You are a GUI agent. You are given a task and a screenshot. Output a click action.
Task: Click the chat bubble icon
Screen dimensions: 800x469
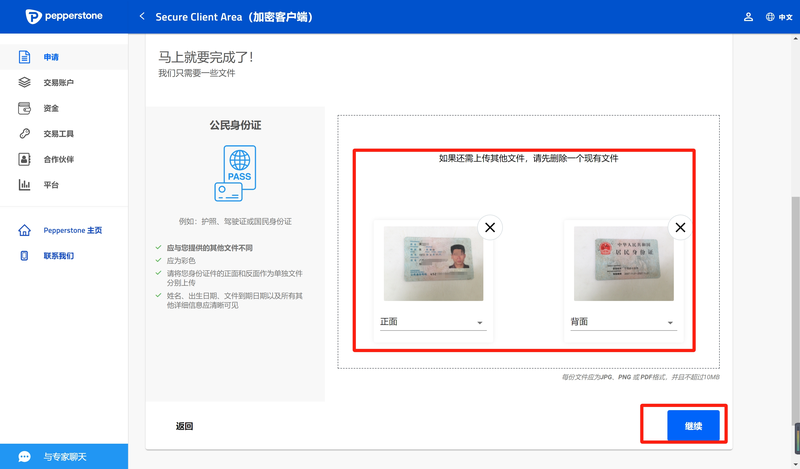(24, 457)
